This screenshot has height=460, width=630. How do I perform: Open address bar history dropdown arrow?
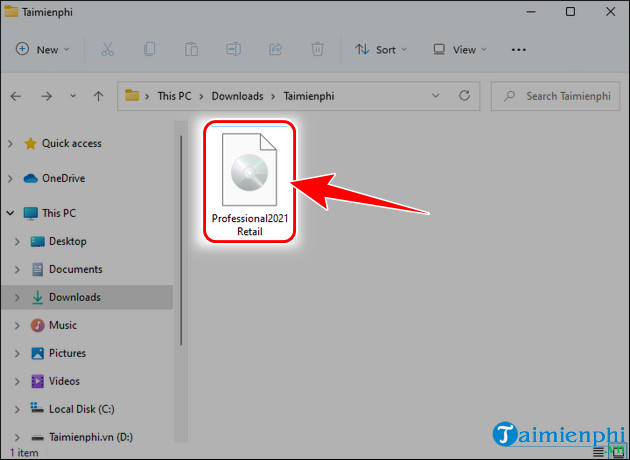[x=436, y=96]
